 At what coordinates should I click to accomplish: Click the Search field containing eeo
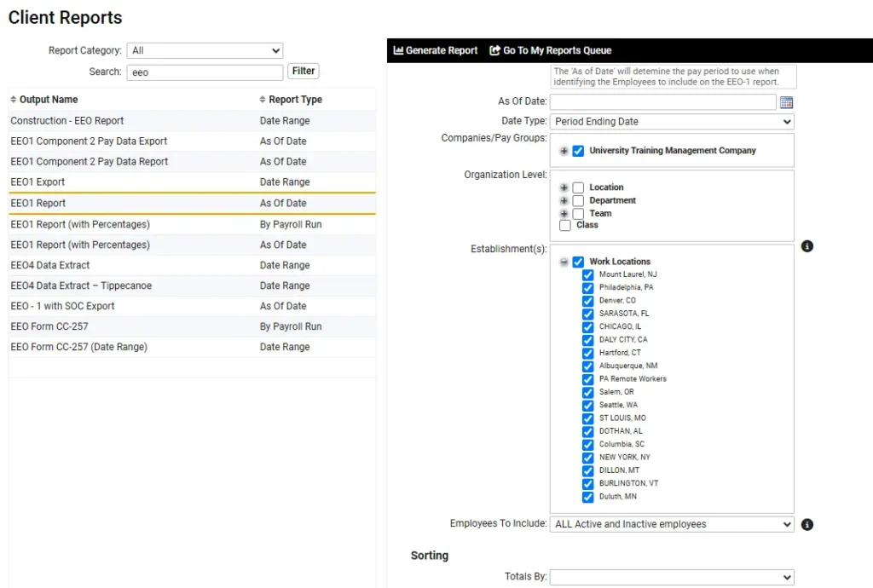tap(205, 72)
